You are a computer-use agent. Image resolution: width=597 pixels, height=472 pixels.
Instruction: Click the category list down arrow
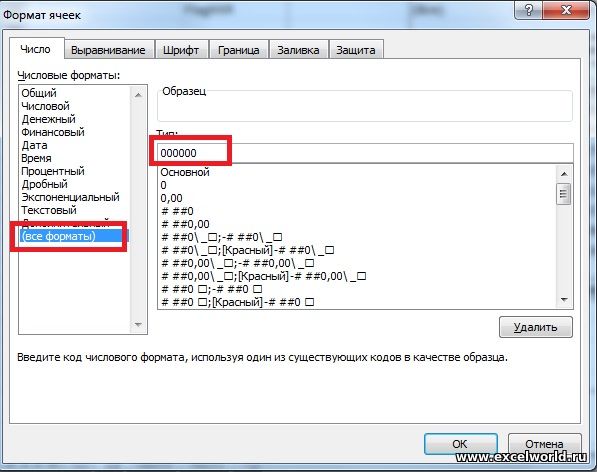pos(138,325)
